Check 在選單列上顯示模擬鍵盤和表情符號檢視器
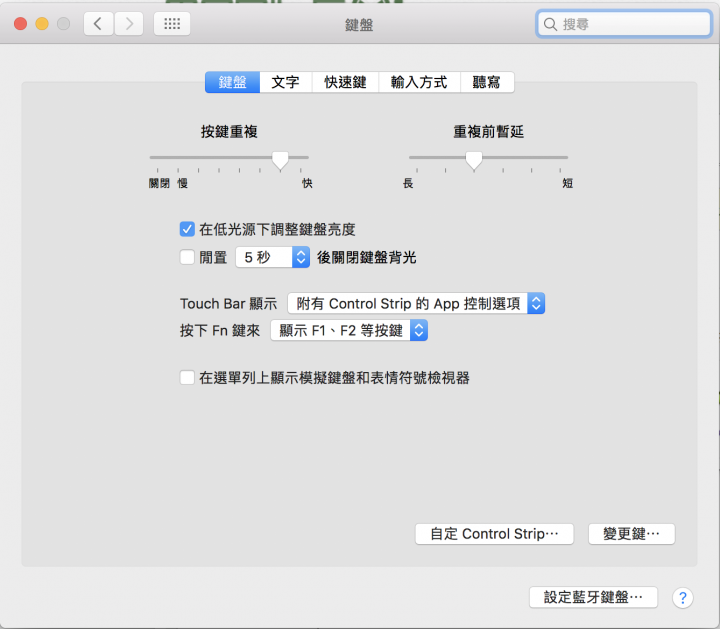Viewport: 720px width, 629px height. [x=187, y=378]
